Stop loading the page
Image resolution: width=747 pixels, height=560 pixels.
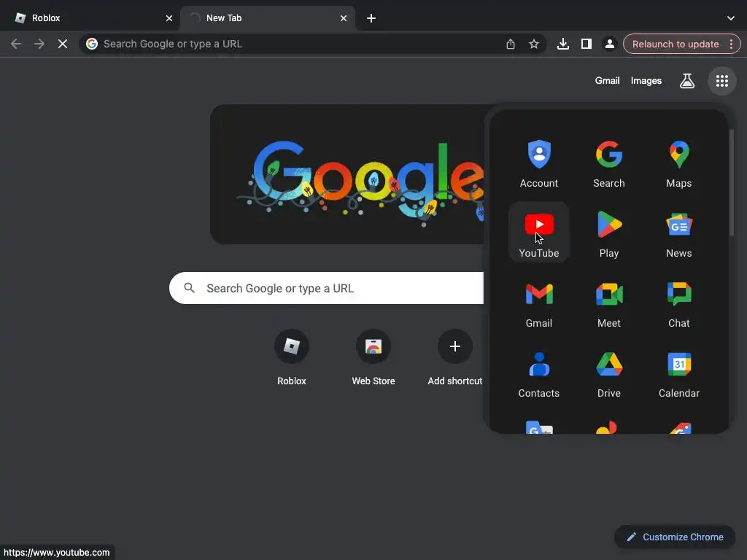[63, 44]
